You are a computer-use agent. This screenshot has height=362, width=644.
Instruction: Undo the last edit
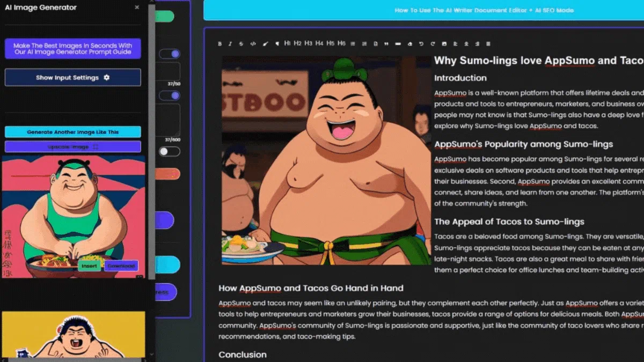pos(421,43)
